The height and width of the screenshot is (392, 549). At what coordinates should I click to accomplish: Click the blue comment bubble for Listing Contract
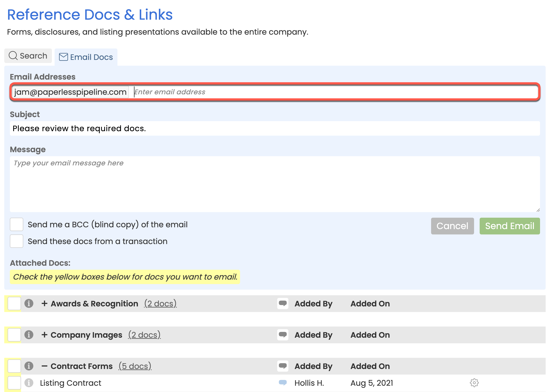coord(283,382)
